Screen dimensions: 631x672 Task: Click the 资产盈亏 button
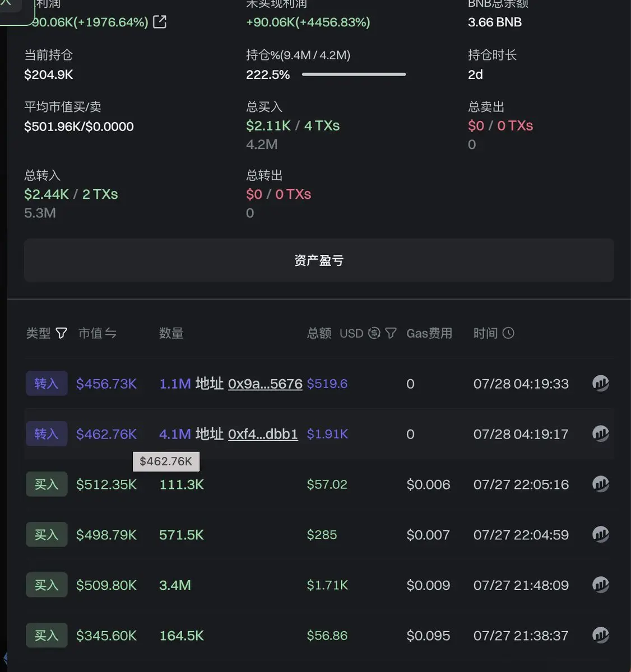click(319, 260)
